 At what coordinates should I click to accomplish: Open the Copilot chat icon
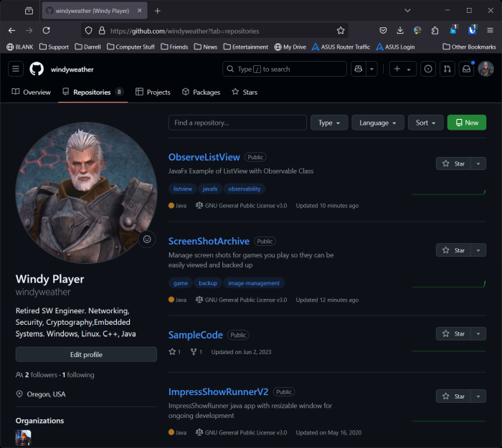click(x=358, y=69)
